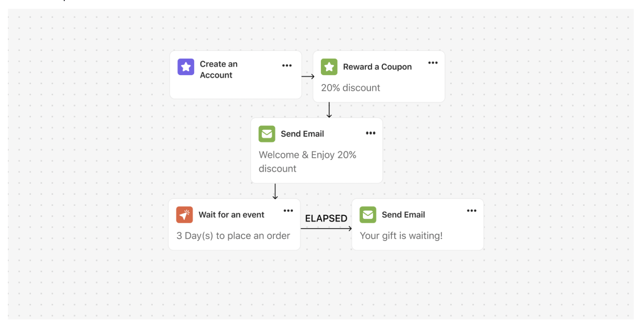The width and height of the screenshot is (644, 329).
Task: Open the ellipsis menu on 'Your gift is waiting!' node
Action: pos(472,210)
